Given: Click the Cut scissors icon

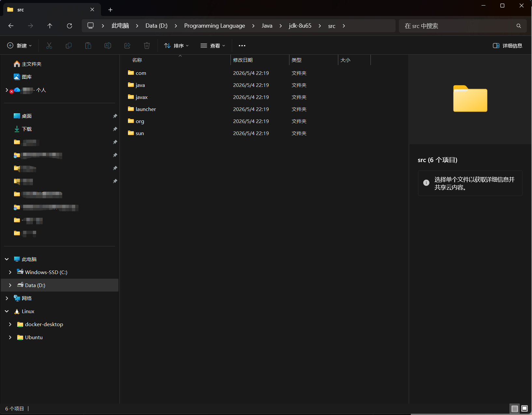Looking at the screenshot, I should pyautogui.click(x=49, y=46).
